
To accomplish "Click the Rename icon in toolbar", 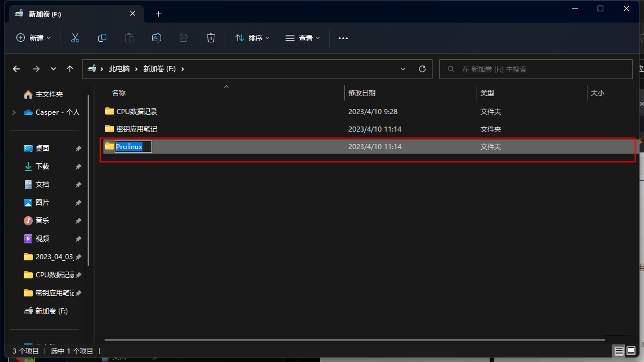I will coord(157,38).
